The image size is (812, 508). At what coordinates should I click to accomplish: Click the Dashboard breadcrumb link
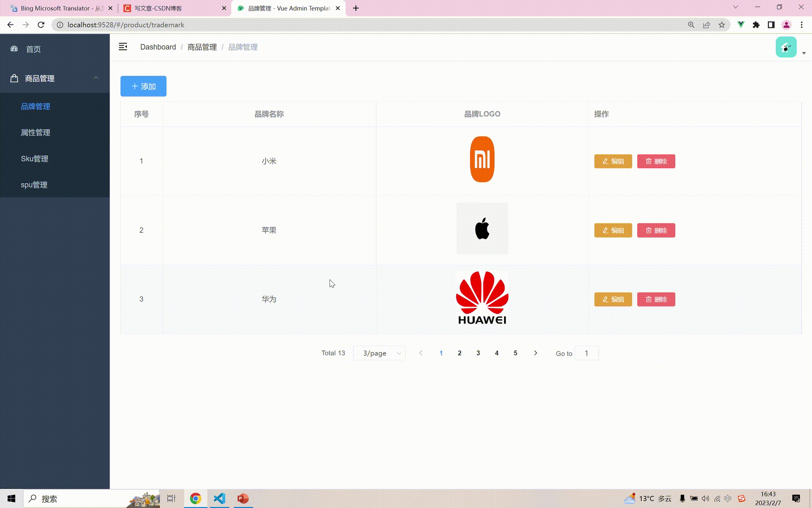(158, 47)
